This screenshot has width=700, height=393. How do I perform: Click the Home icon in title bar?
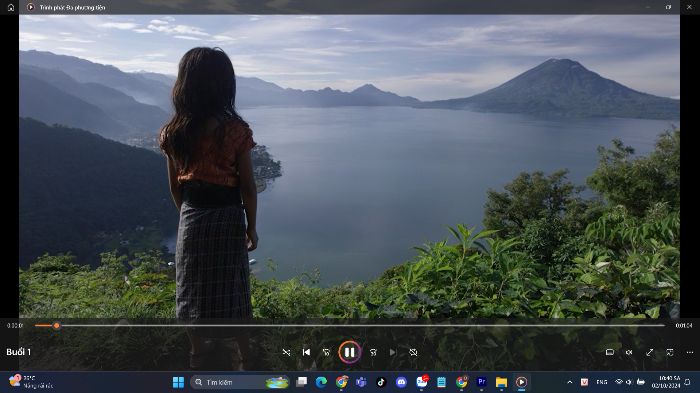click(x=11, y=7)
